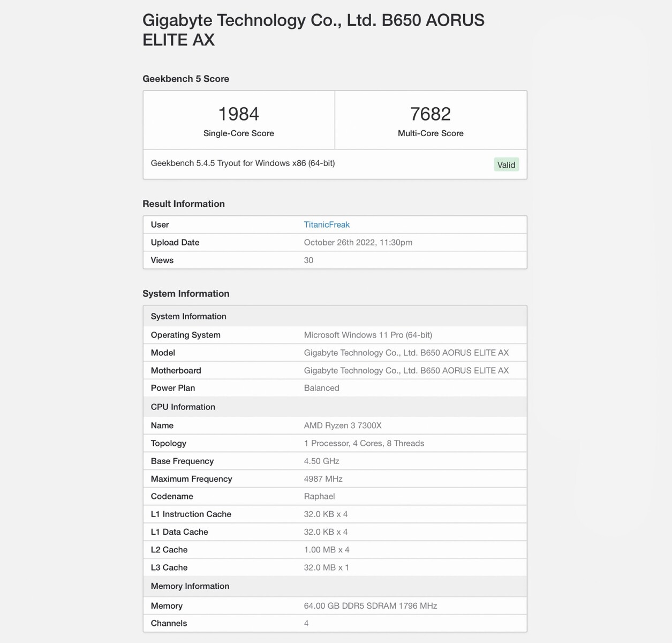Click the Operating System row label
Viewport: 672px width, 643px height.
186,335
